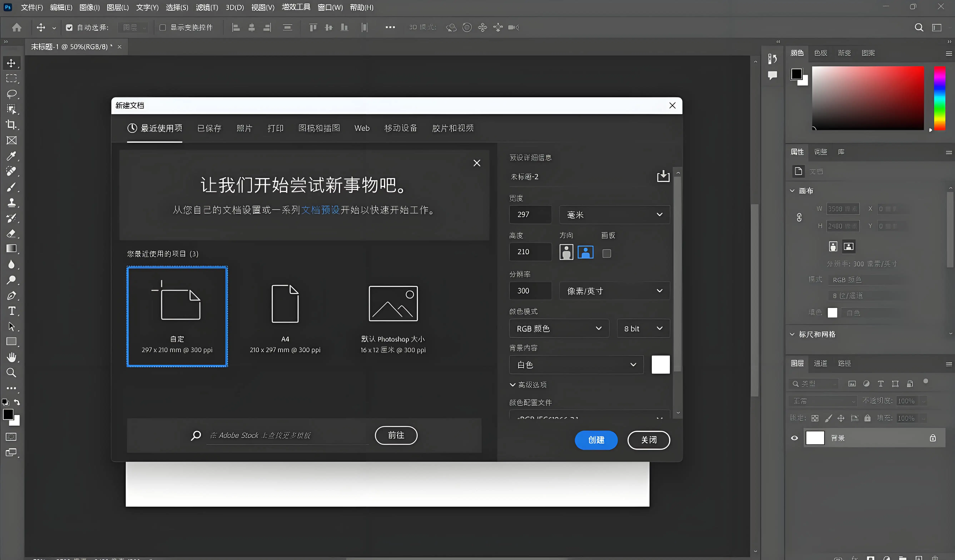The width and height of the screenshot is (955, 560).
Task: Select the Clone Stamp tool
Action: tap(11, 202)
